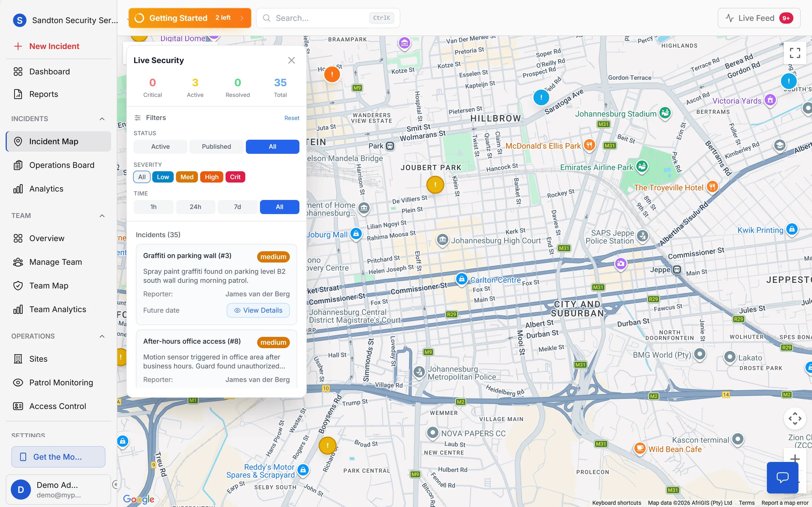
Task: Open the chat widget bubble
Action: point(782,477)
